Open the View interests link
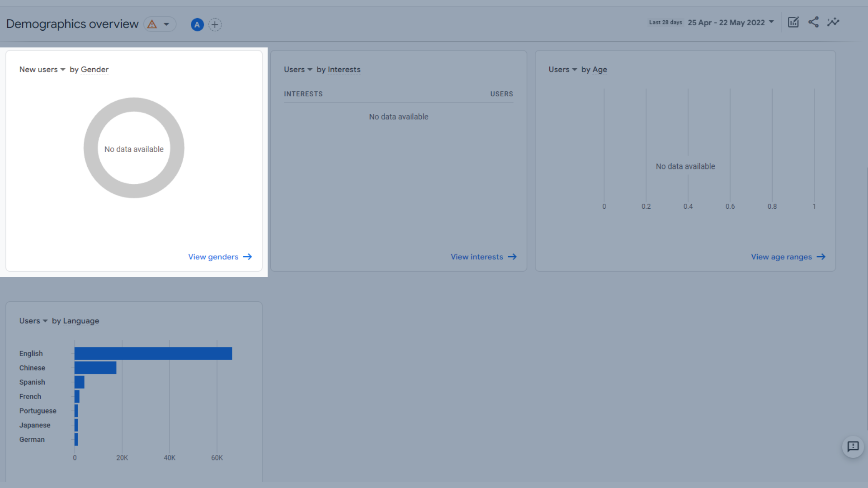Screen dimensions: 868x488 [x=476, y=257]
